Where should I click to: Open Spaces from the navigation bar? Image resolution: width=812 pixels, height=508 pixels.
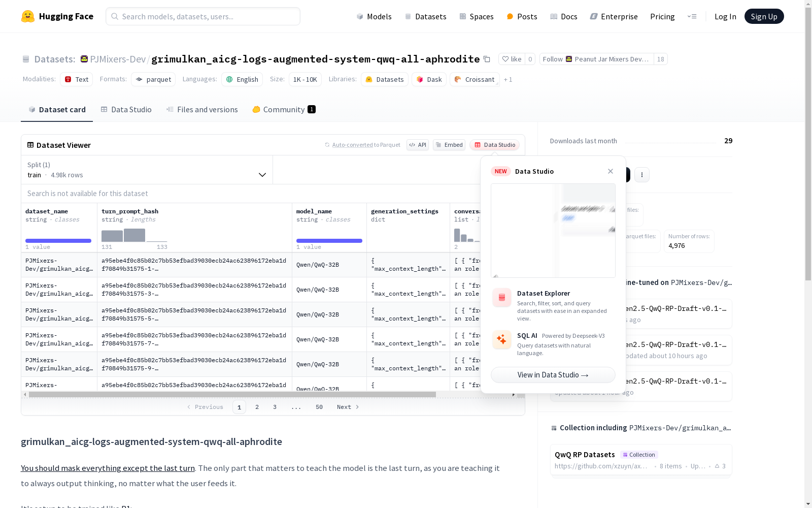coord(477,16)
